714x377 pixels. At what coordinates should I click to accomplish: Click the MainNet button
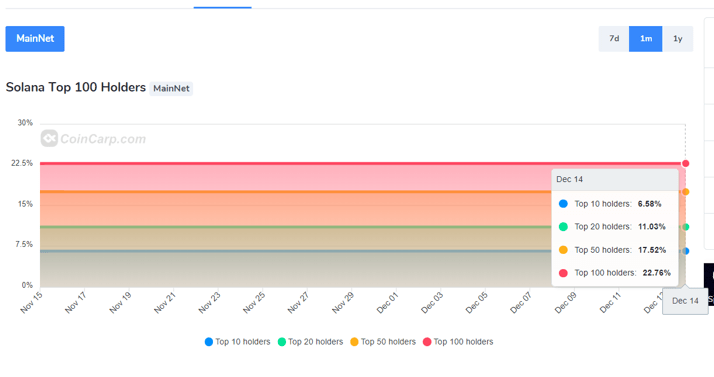coord(35,39)
